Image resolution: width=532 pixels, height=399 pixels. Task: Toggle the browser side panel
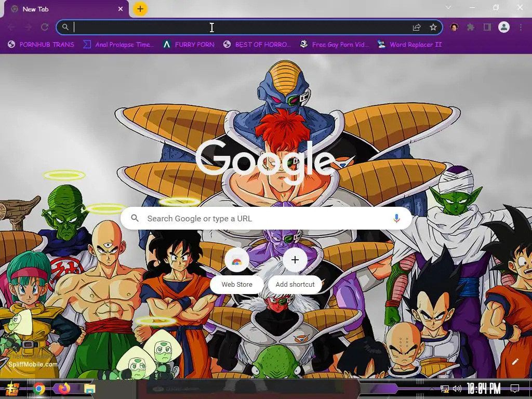click(x=487, y=27)
